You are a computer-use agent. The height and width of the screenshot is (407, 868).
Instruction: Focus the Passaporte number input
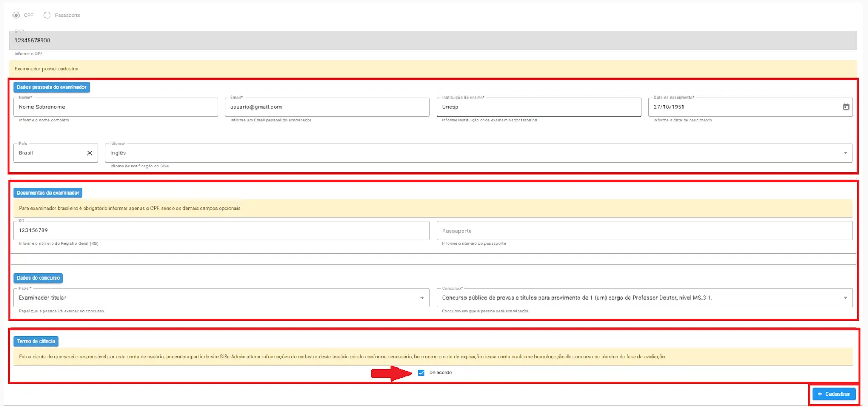coord(644,231)
